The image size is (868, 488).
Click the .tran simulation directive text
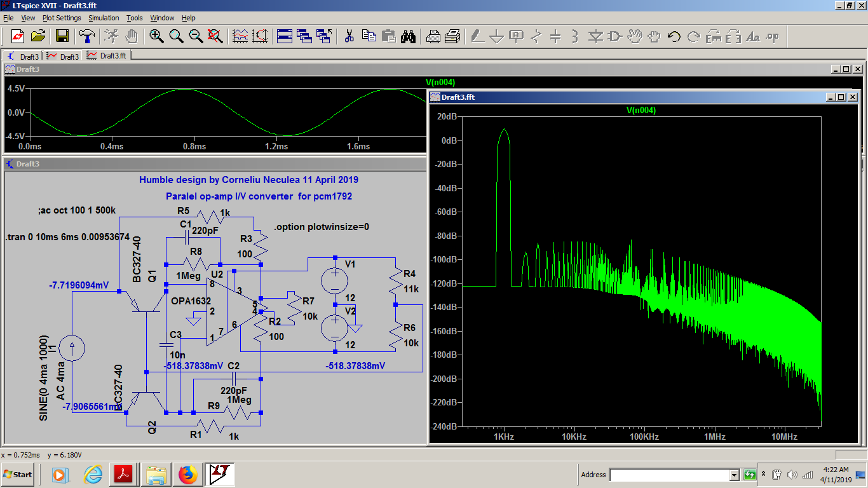point(67,237)
